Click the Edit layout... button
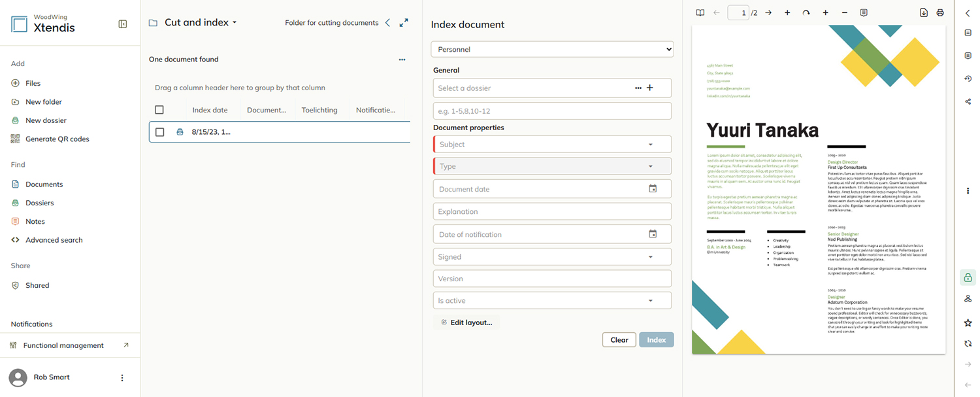Image resolution: width=980 pixels, height=397 pixels. coord(466,322)
